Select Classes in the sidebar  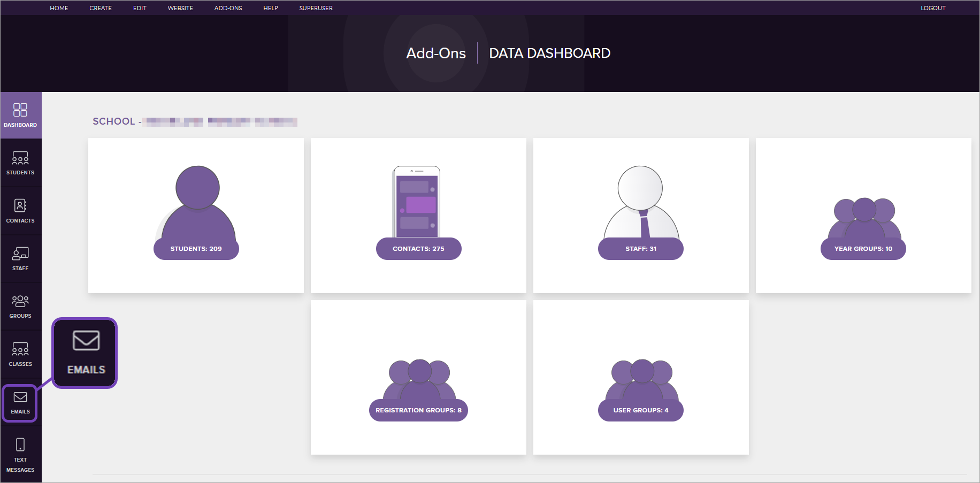coord(20,354)
